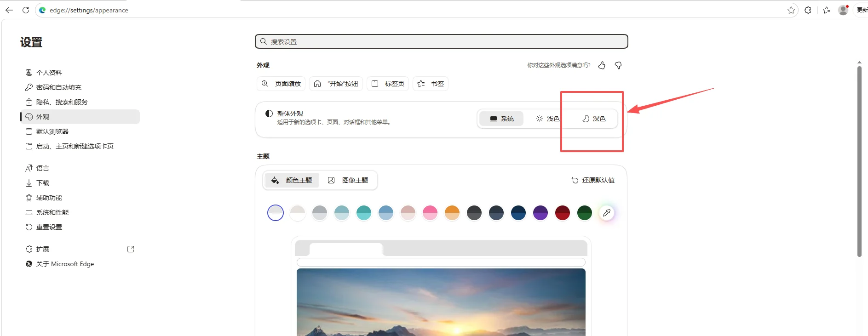Open the Extensions puzzle icon in the toolbar
The image size is (868, 336).
[808, 10]
